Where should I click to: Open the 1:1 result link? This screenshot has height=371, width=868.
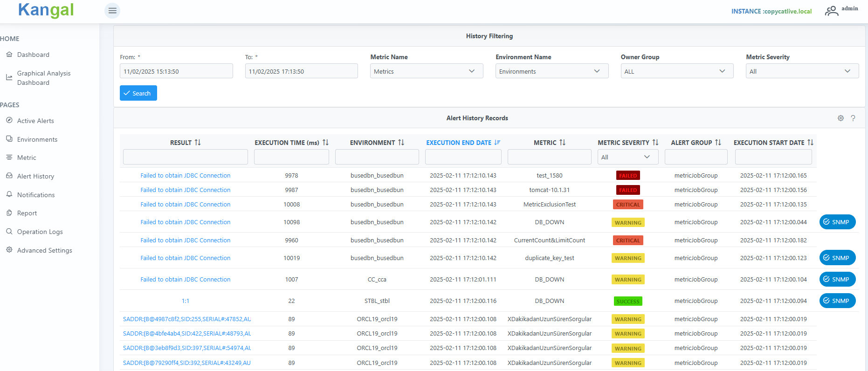point(186,301)
